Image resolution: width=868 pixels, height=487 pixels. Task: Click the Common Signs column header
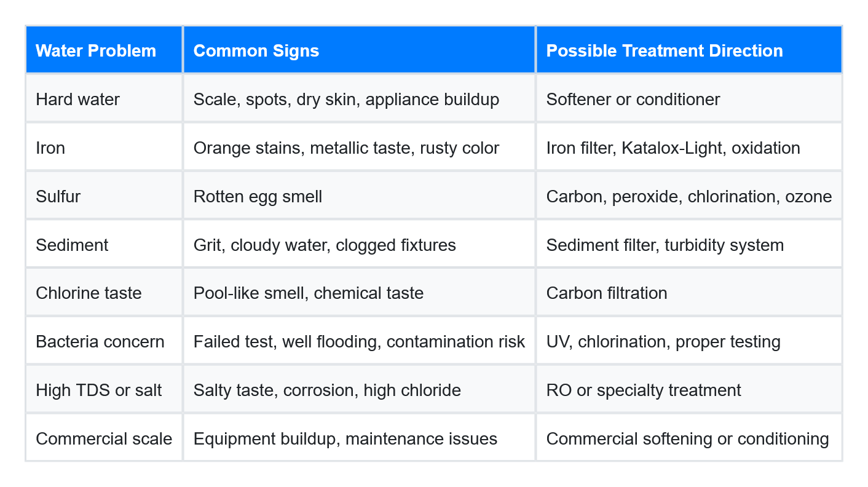pos(359,50)
